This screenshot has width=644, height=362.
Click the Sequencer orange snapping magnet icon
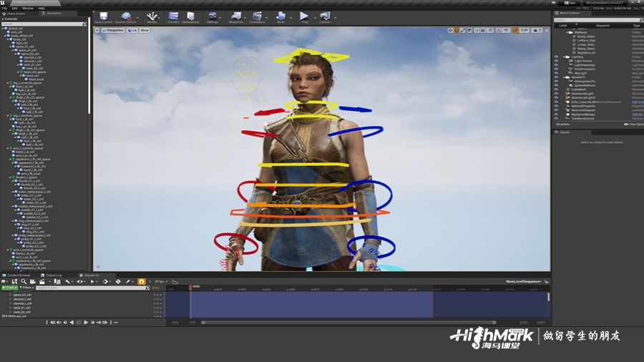coord(142,282)
